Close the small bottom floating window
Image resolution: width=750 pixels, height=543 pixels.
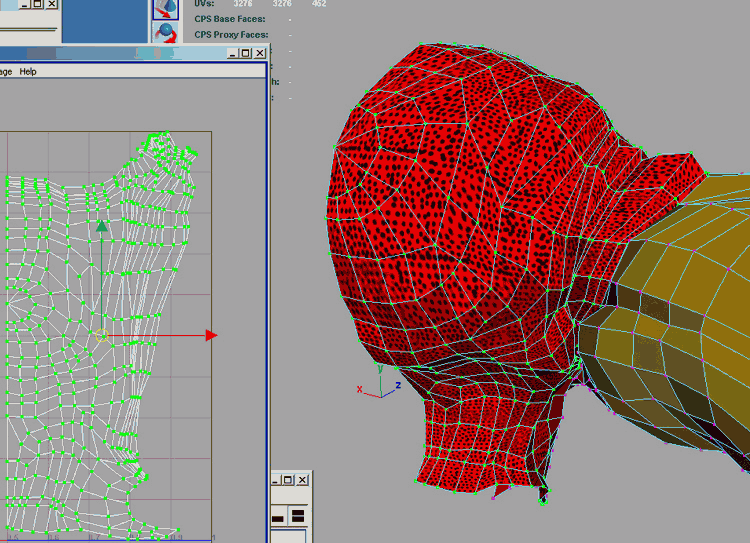coord(303,481)
